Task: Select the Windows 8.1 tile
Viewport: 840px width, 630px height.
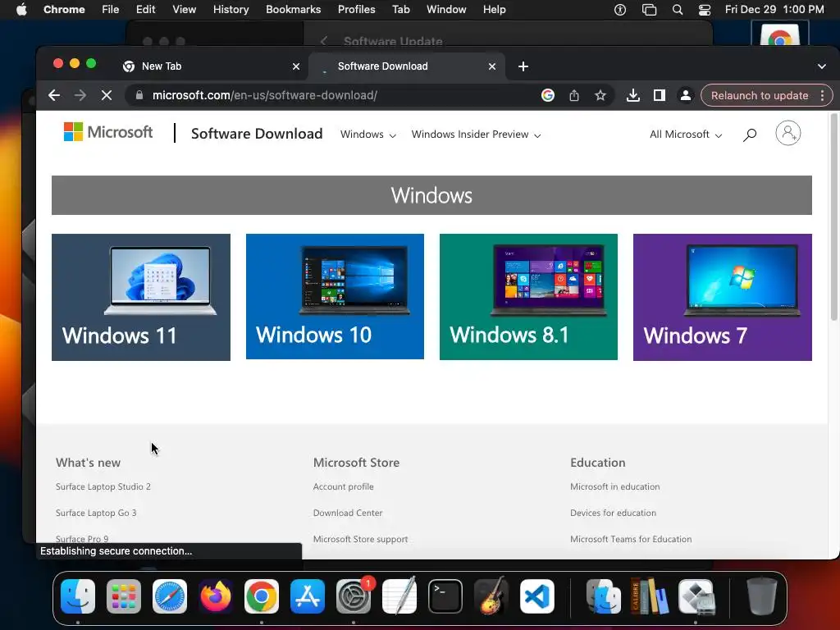Action: pyautogui.click(x=528, y=297)
